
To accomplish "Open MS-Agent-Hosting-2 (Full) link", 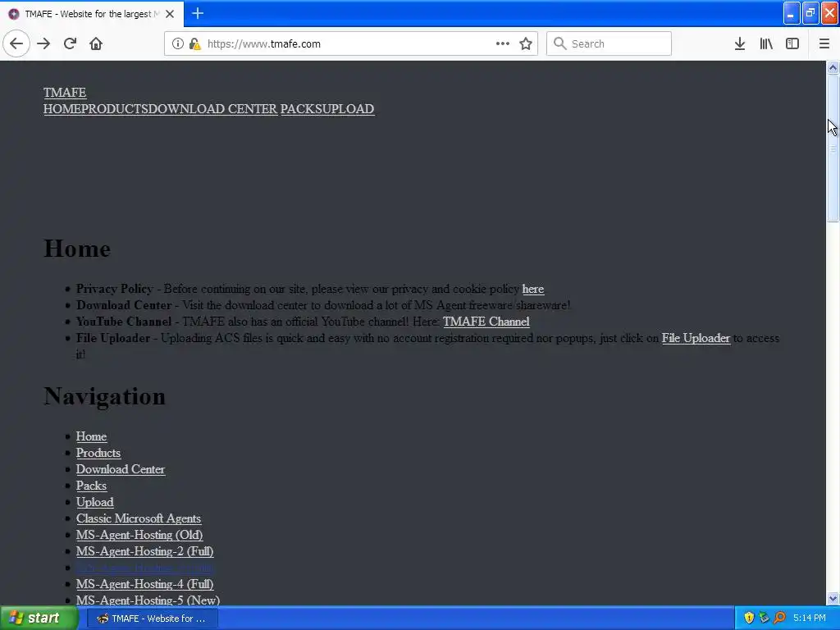I will pyautogui.click(x=144, y=551).
